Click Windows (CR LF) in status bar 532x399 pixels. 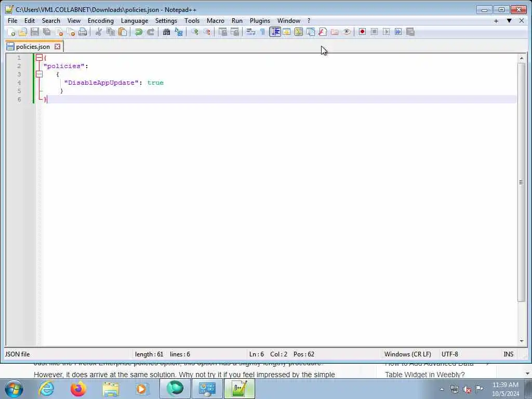(407, 354)
